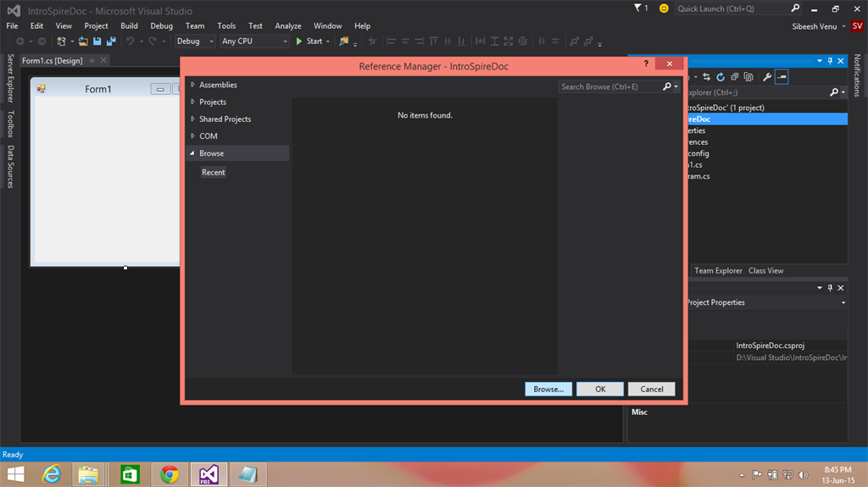The width and height of the screenshot is (868, 487).
Task: Click Collapse All in Solution Explorer toolbar
Action: coord(735,77)
